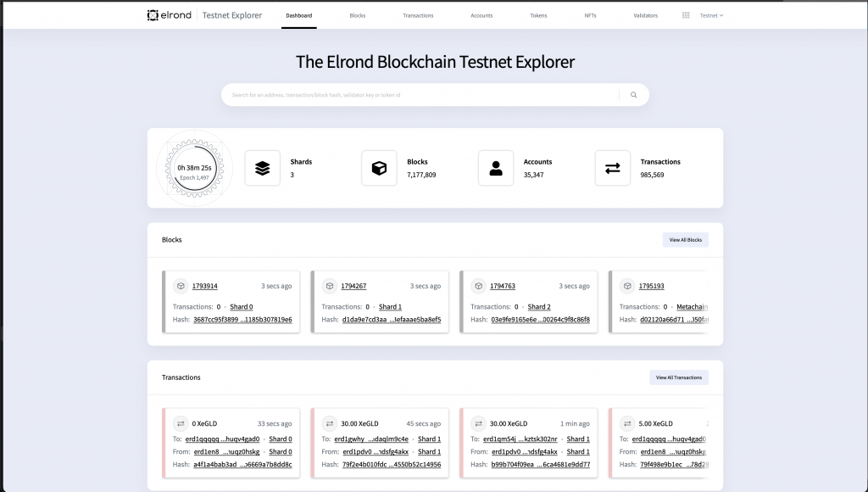Click the search magnifier icon
Viewport: 868px width, 492px height.
tap(633, 95)
